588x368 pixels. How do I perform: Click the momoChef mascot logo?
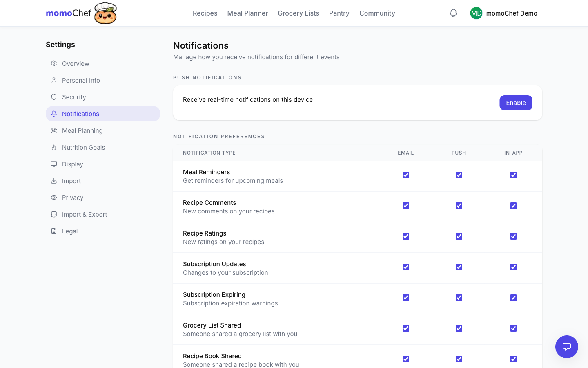pyautogui.click(x=105, y=13)
